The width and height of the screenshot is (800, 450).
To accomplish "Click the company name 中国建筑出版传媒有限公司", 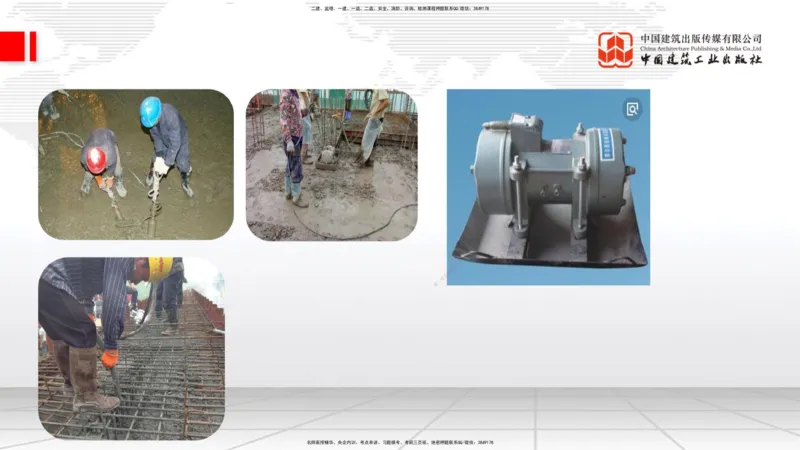I will [x=701, y=38].
